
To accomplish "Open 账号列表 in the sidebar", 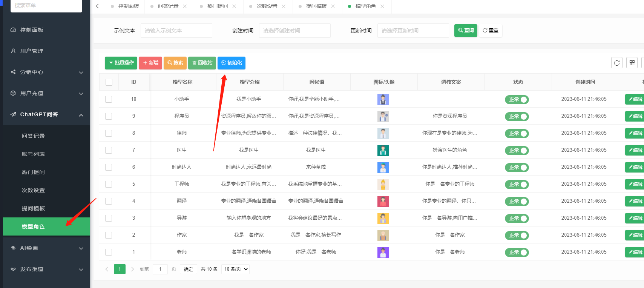I will tap(33, 154).
